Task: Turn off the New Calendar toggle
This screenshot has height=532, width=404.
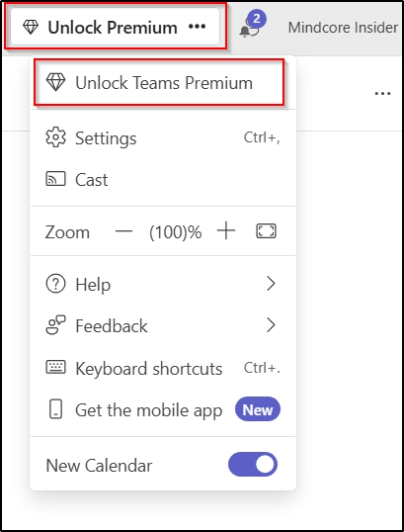Action: 253,464
